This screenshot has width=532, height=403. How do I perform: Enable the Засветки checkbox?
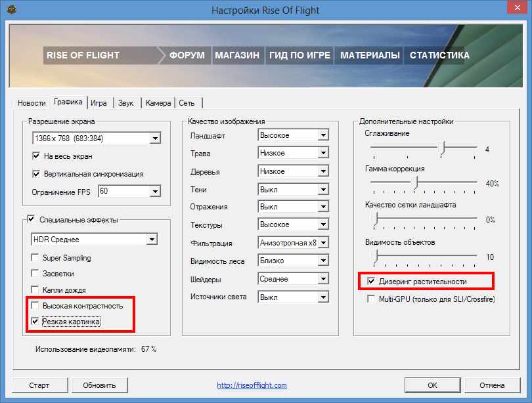(35, 273)
